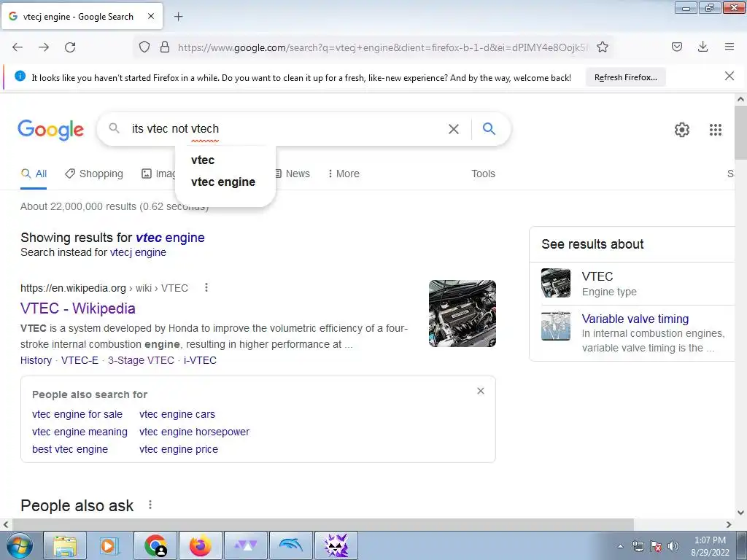Go back to the previous page

point(18,47)
